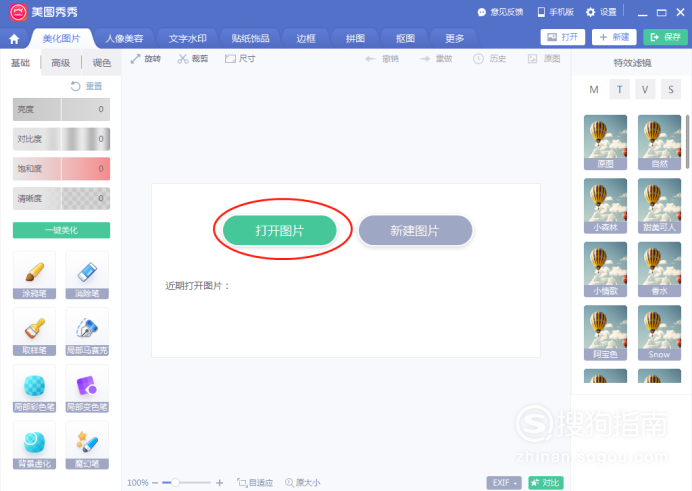Click the zoom slider handle

pos(175,483)
